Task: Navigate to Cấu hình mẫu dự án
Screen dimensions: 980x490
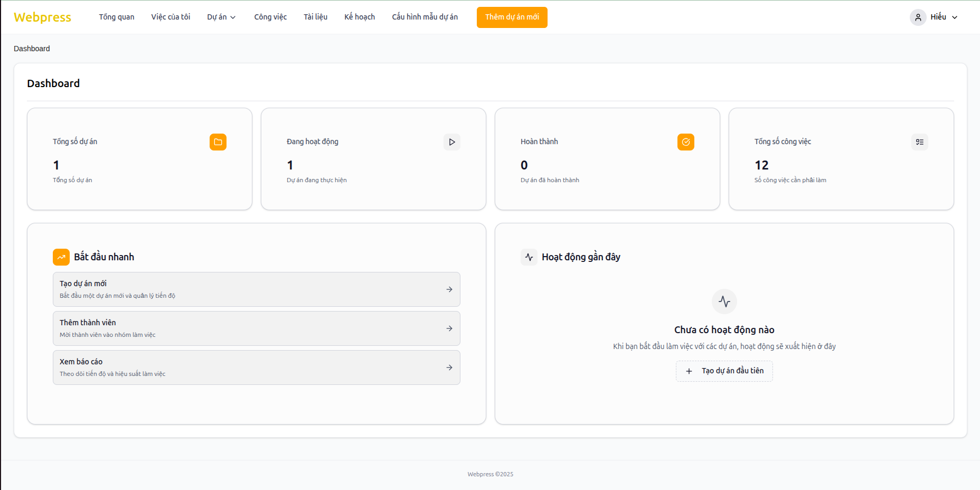Action: pos(425,17)
